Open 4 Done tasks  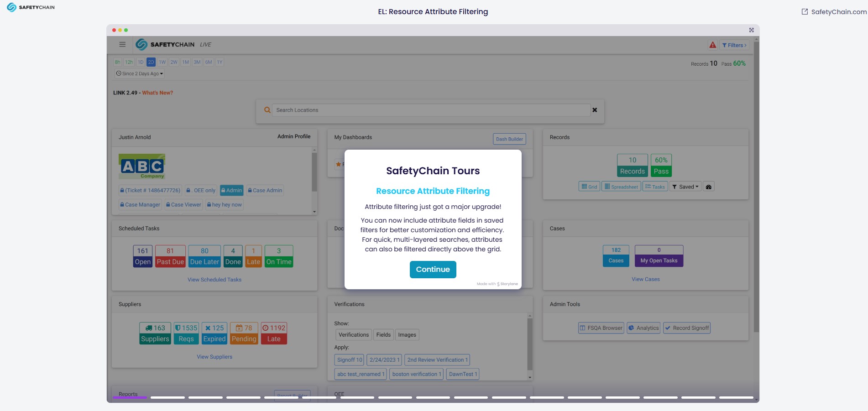[233, 256]
